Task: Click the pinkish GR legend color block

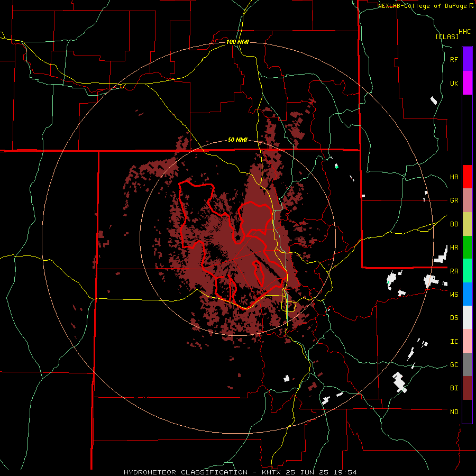Action: tap(467, 200)
